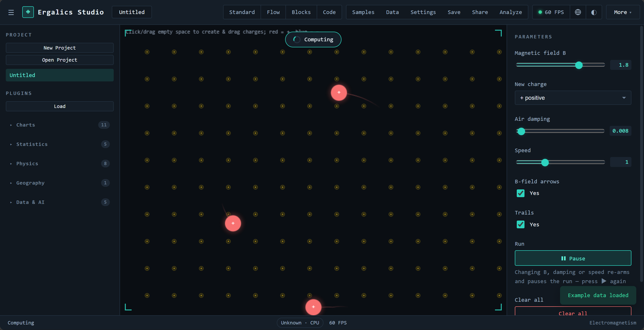Expand the Data & AI plugin group
This screenshot has width=644, height=330.
(x=60, y=202)
